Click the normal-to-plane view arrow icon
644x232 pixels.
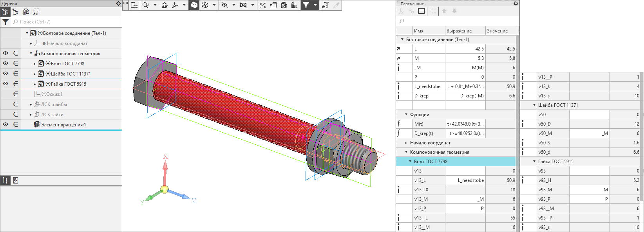[165, 5]
